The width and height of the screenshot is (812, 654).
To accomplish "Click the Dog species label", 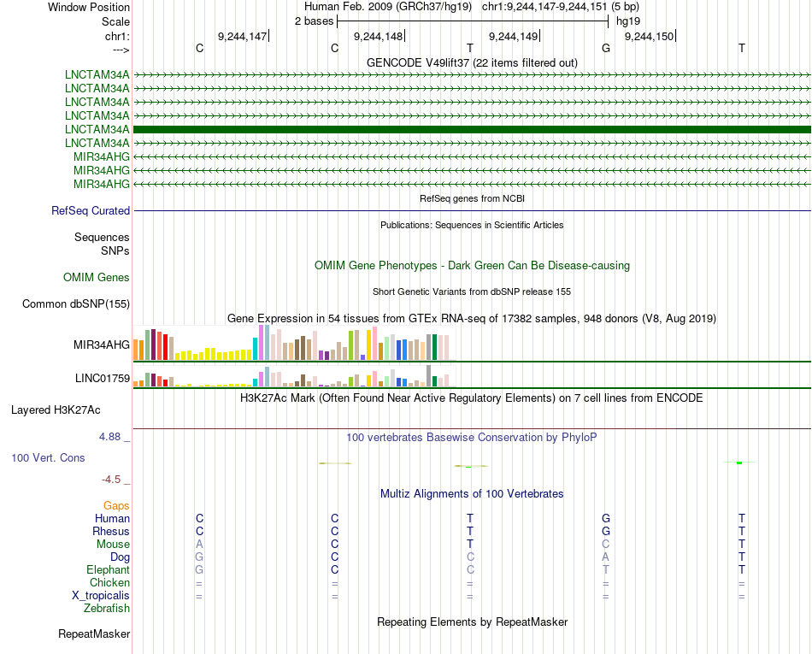I will click(121, 557).
